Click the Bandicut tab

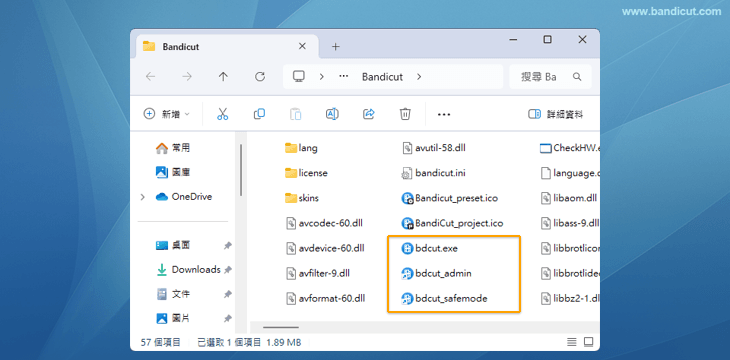228,47
